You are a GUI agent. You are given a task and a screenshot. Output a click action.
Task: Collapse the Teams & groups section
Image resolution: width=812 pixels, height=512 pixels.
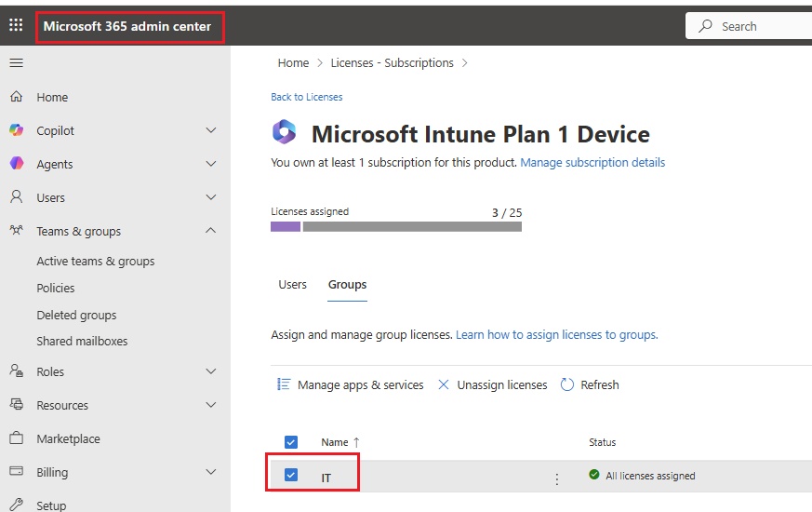point(211,231)
